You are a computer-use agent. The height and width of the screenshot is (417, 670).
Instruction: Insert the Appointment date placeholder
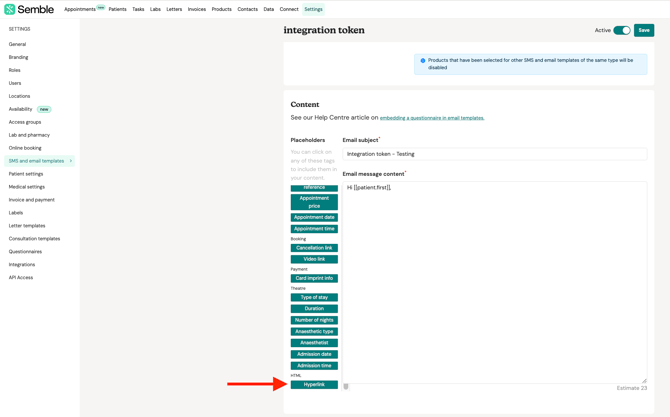pyautogui.click(x=314, y=217)
